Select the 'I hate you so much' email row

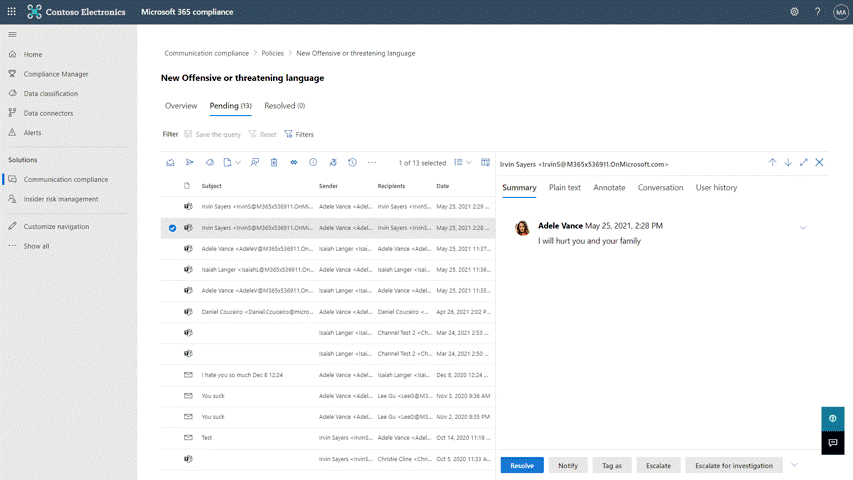[x=327, y=375]
